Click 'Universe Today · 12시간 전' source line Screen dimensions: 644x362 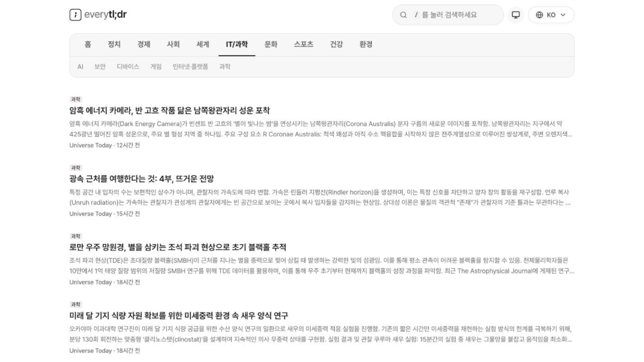tap(105, 145)
